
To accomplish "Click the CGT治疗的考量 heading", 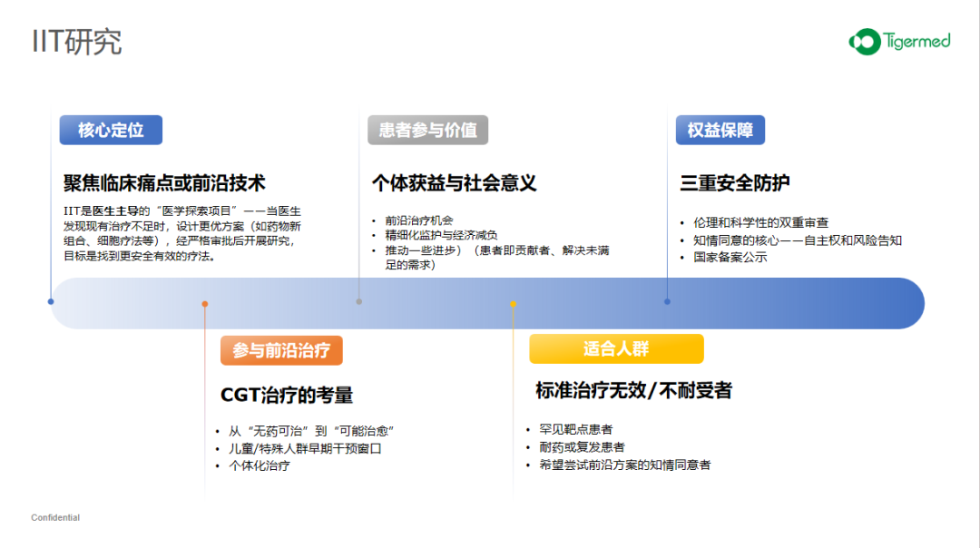I will (287, 395).
